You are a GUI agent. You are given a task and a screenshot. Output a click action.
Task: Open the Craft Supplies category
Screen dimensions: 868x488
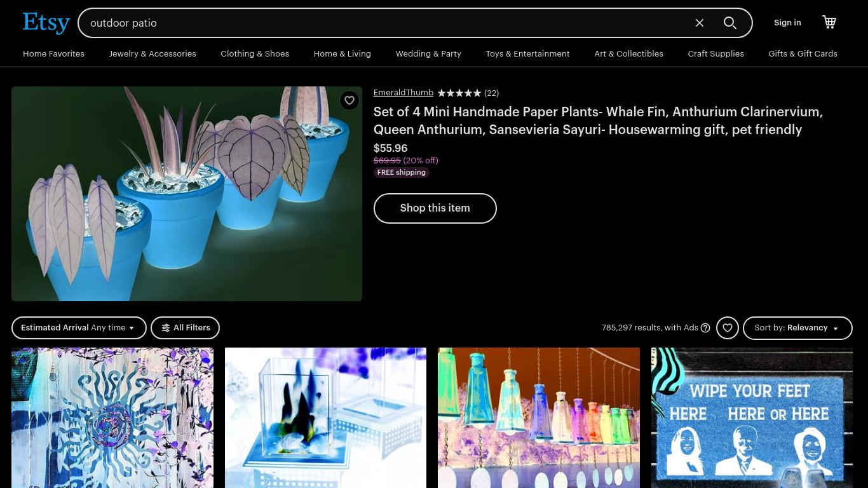coord(715,54)
